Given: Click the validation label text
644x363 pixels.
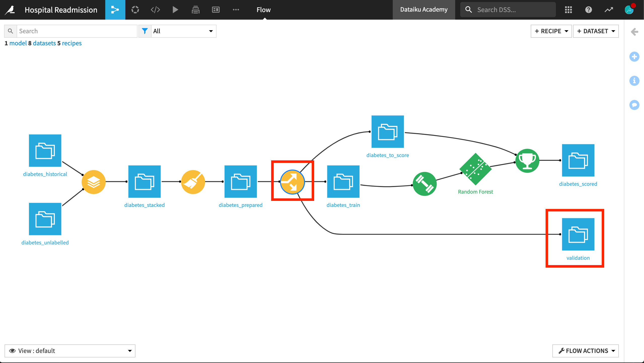Looking at the screenshot, I should coord(578,258).
